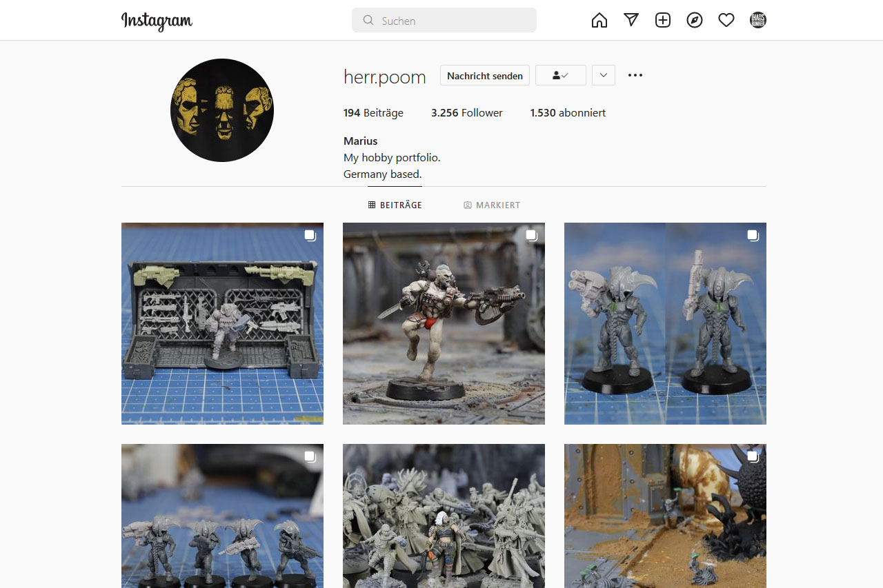Focus the Suchen search field
This screenshot has width=883, height=588.
pos(444,20)
